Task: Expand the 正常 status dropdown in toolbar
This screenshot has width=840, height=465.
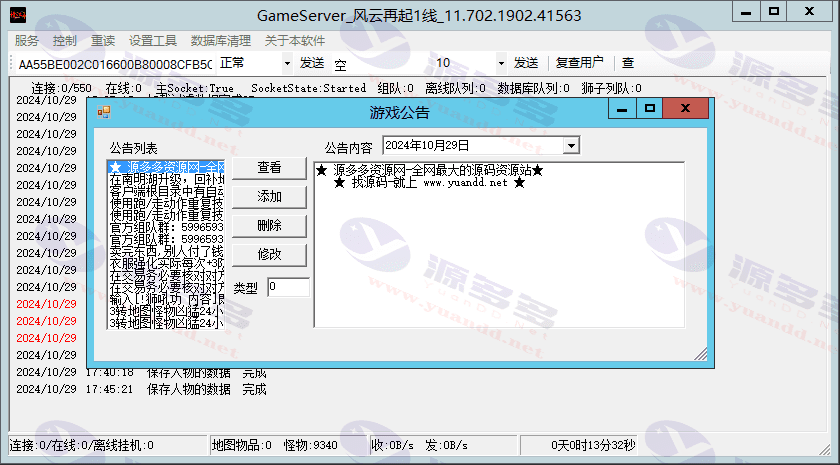Action: coord(285,63)
